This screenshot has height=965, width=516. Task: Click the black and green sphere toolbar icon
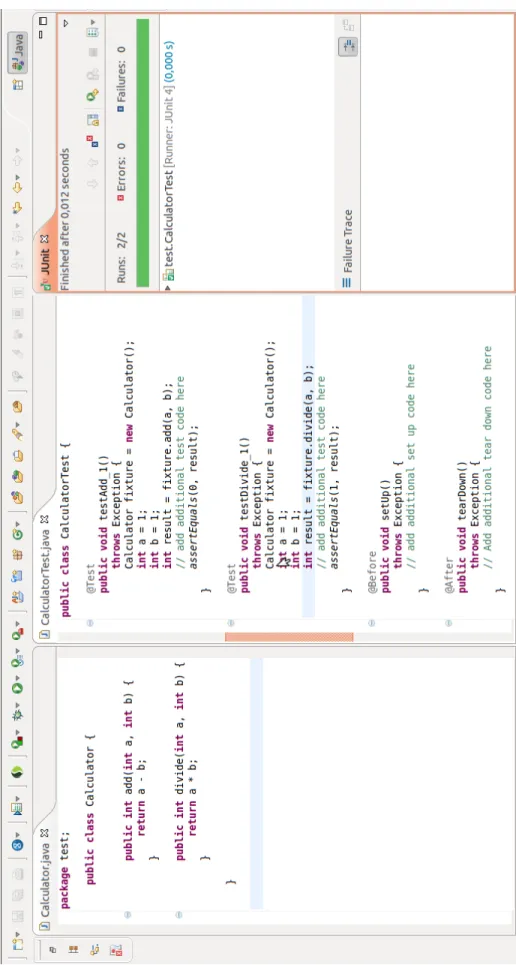(17, 771)
